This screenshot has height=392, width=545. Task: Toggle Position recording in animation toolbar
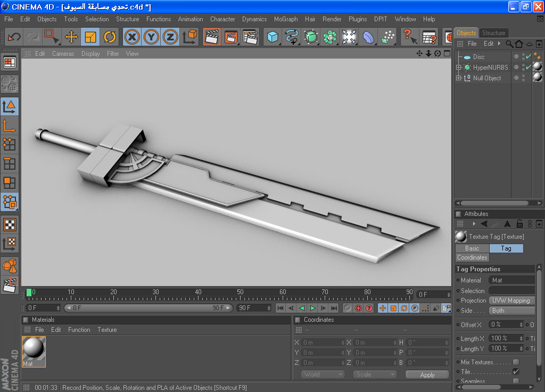tap(383, 308)
